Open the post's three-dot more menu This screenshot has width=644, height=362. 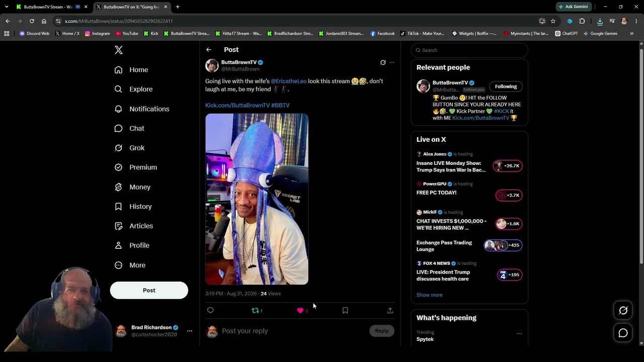(x=392, y=62)
